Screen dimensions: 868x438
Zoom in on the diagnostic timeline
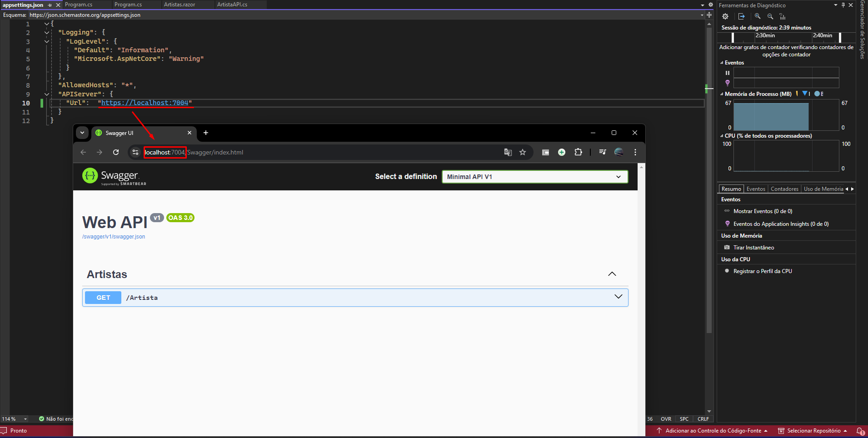pyautogui.click(x=758, y=16)
